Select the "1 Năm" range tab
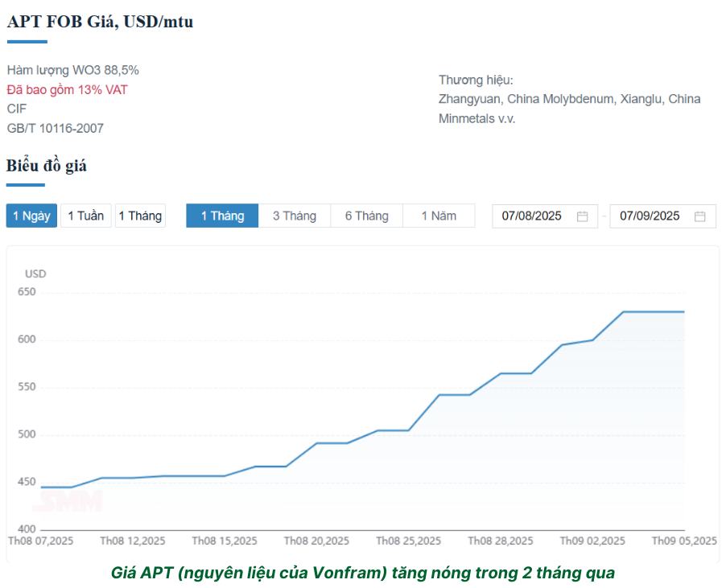 click(439, 216)
